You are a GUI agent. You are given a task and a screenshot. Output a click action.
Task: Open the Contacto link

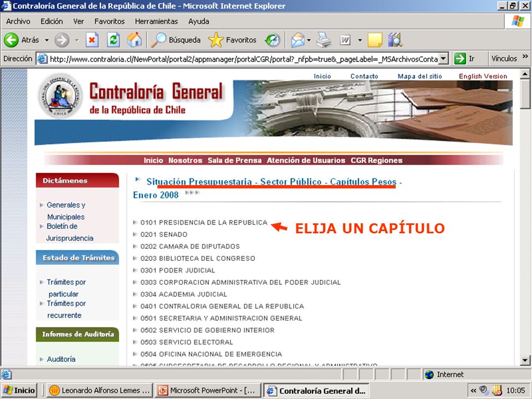point(364,76)
